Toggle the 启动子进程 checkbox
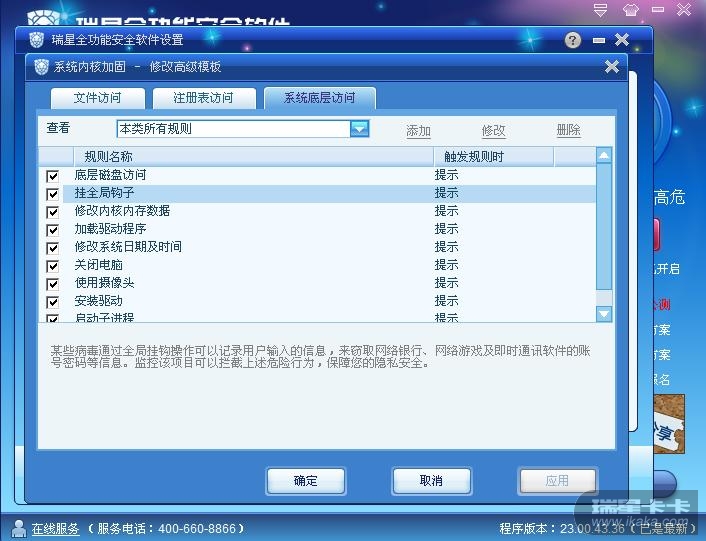This screenshot has height=541, width=706. tap(53, 318)
